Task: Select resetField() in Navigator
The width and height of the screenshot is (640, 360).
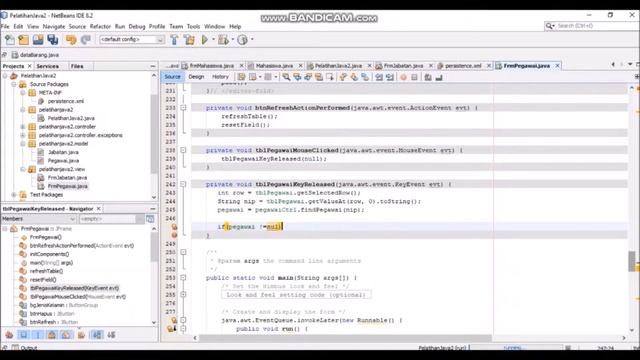Action: (43, 280)
